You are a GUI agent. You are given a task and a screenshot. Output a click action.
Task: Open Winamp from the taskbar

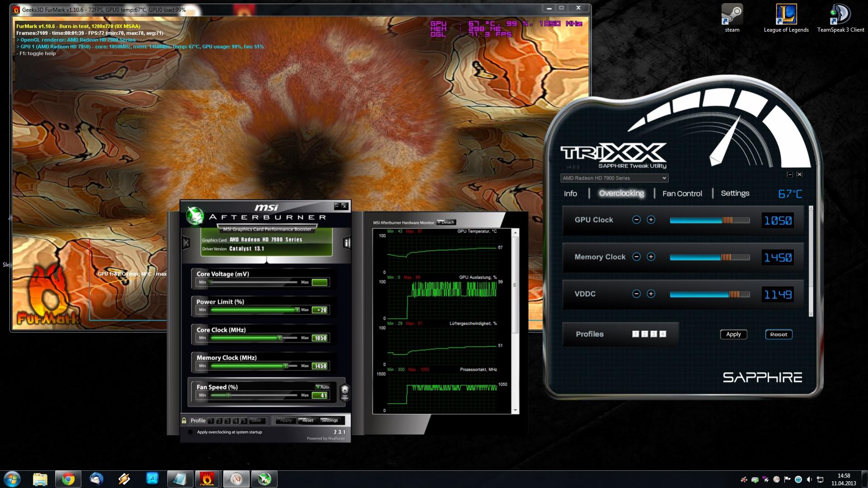[124, 479]
